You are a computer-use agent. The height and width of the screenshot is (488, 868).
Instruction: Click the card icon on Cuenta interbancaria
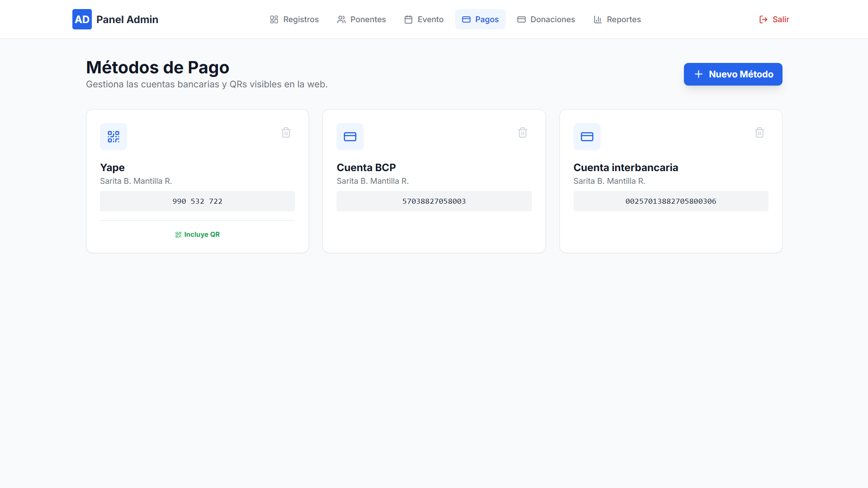tap(587, 137)
